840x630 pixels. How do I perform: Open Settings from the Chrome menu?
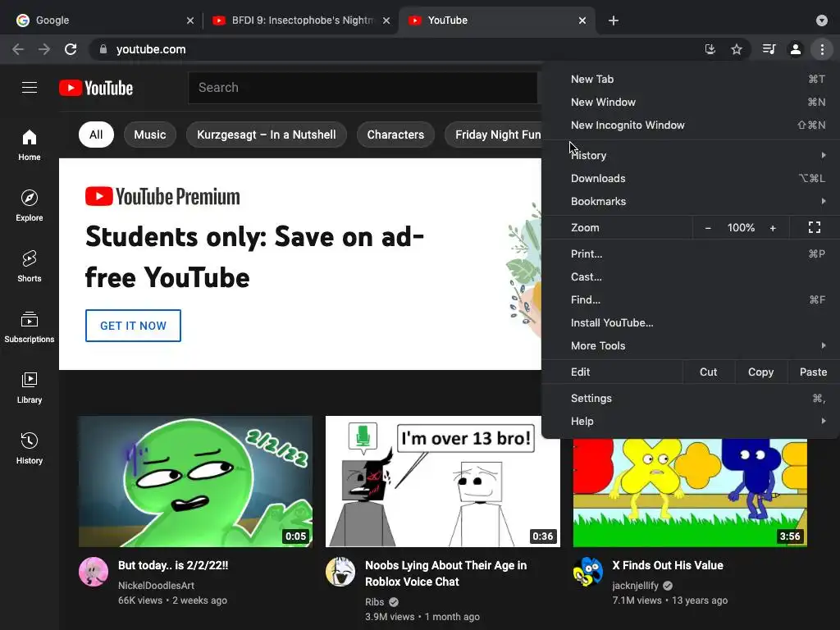690,398
